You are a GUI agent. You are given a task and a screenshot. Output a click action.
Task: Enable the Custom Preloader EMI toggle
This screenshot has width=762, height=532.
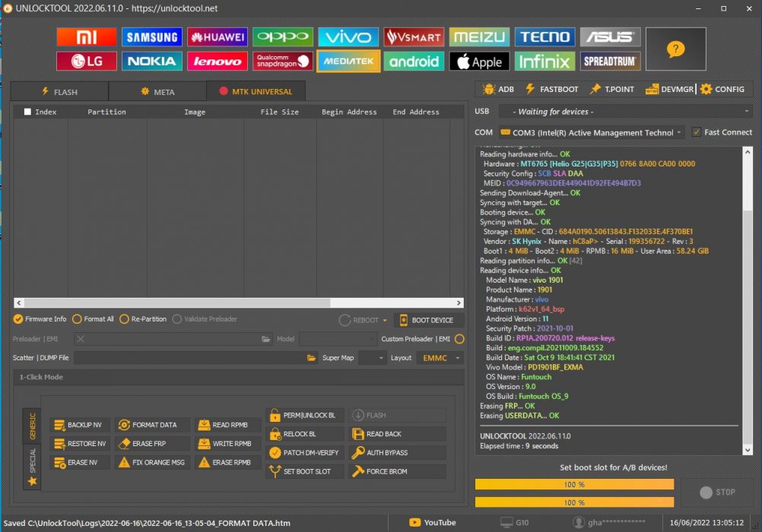coord(459,339)
